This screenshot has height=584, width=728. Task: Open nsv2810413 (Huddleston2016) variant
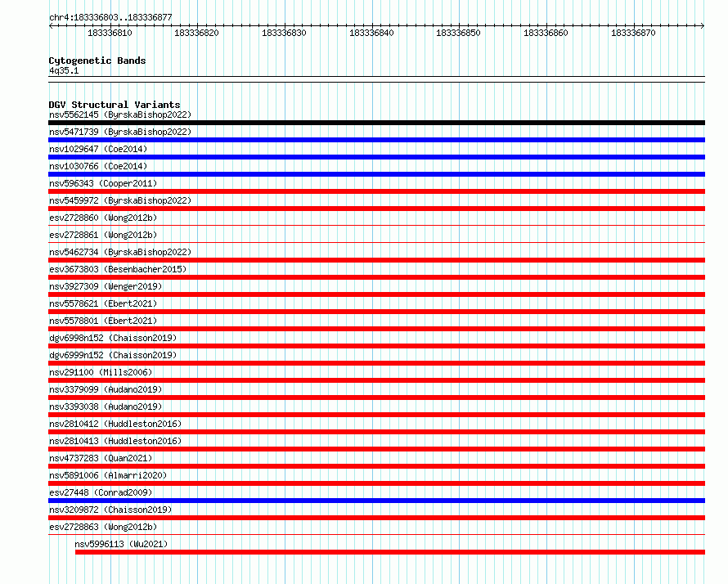[115, 441]
